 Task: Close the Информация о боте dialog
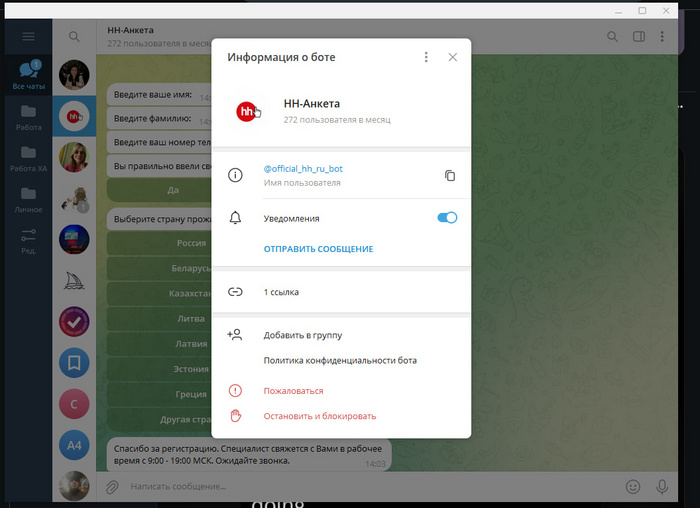click(x=453, y=57)
